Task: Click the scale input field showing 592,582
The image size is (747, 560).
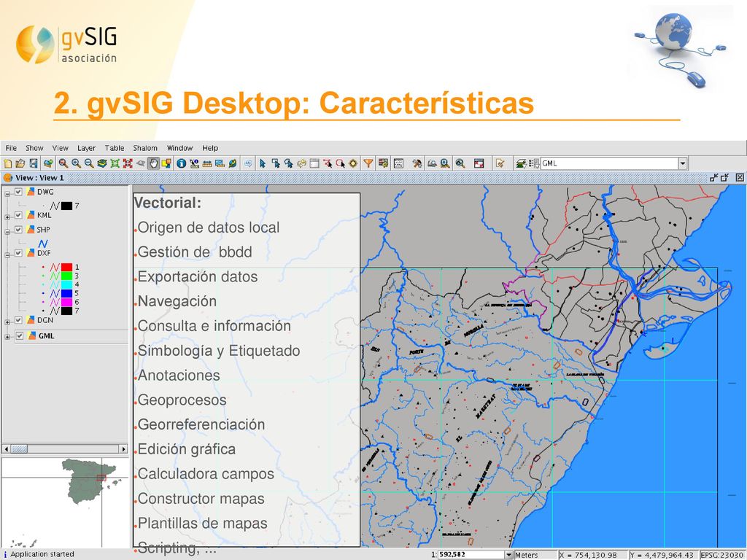Action: (x=471, y=555)
